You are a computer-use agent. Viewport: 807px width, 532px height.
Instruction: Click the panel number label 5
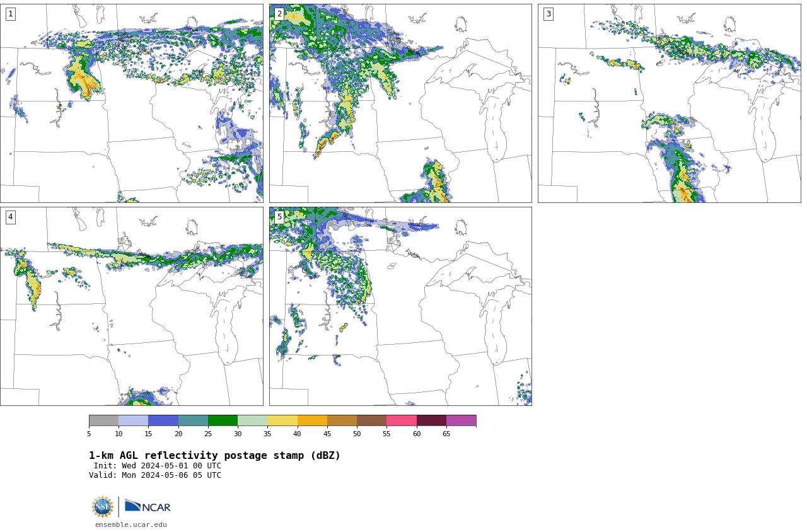tap(279, 217)
